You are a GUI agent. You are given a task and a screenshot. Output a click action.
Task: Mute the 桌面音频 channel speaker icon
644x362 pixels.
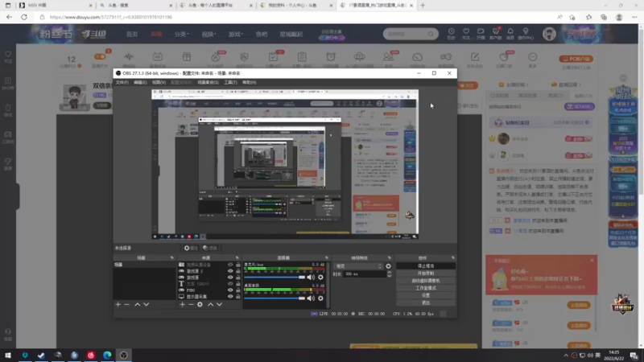click(311, 298)
